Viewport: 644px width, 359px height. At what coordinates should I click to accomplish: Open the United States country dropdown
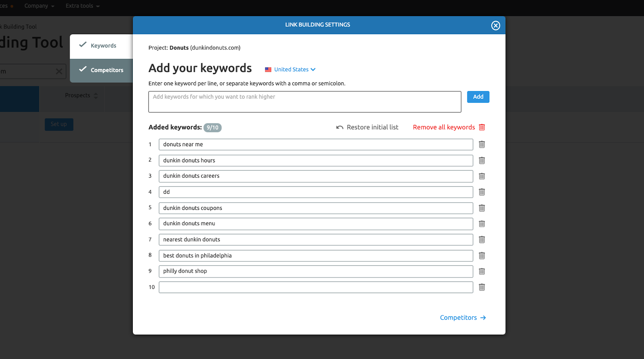pyautogui.click(x=291, y=69)
